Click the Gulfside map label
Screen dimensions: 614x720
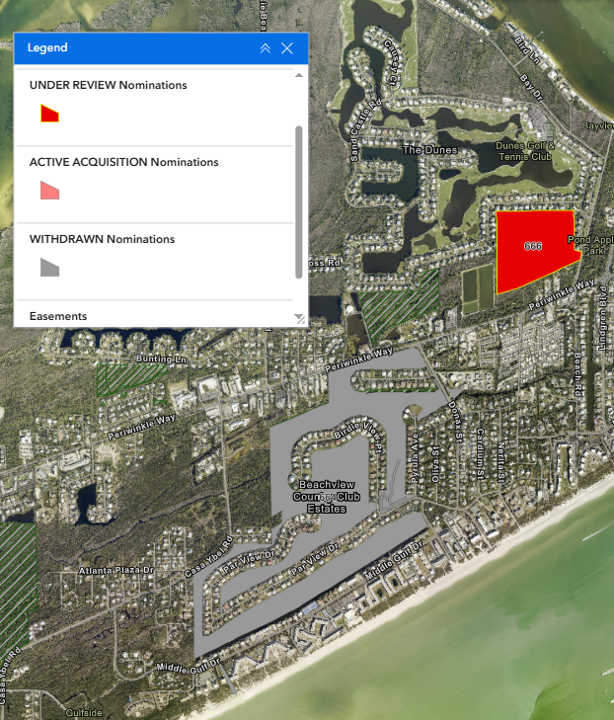(84, 713)
